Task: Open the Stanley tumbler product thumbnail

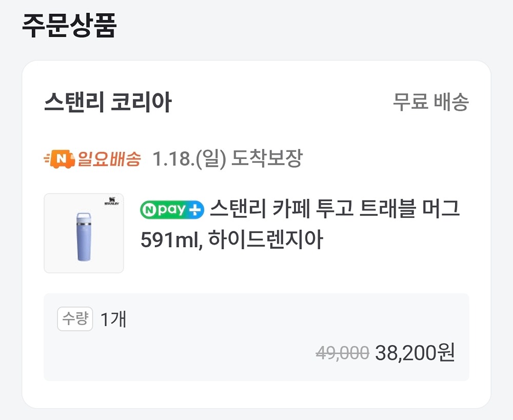Action: point(84,233)
